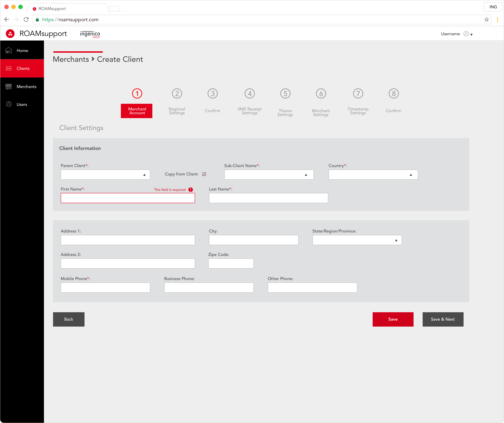
Task: Click the secure padlock icon in address bar
Action: point(37,20)
